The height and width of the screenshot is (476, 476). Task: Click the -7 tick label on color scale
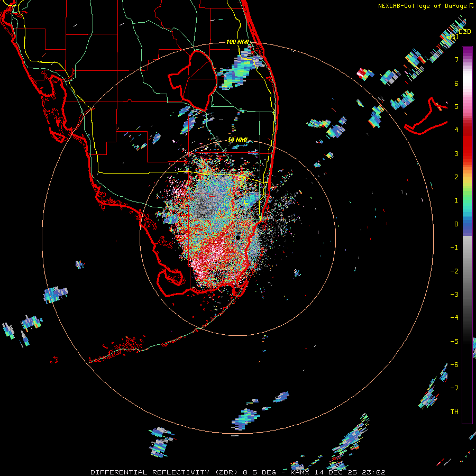click(454, 388)
